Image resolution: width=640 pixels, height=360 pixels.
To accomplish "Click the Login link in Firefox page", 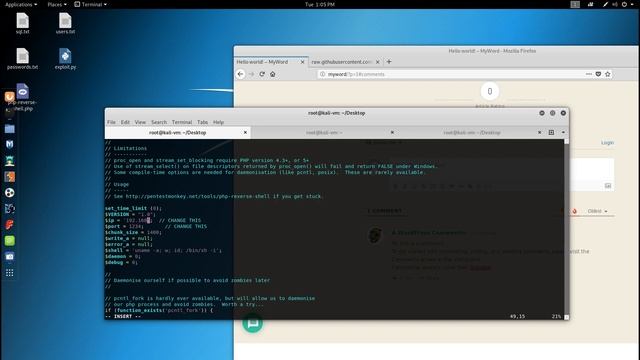I will click(x=607, y=143).
